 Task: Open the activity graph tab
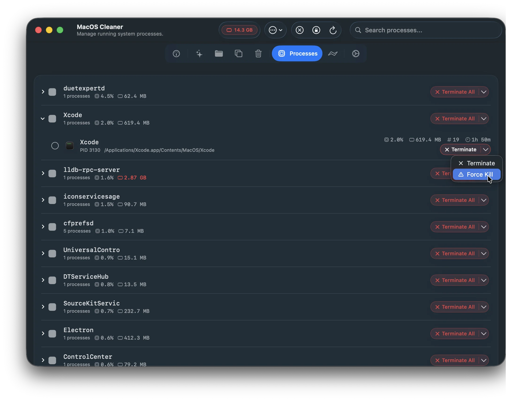click(x=333, y=53)
